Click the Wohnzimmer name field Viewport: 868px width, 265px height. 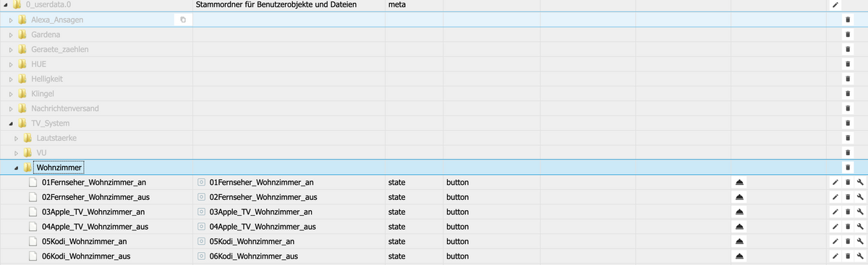(59, 168)
